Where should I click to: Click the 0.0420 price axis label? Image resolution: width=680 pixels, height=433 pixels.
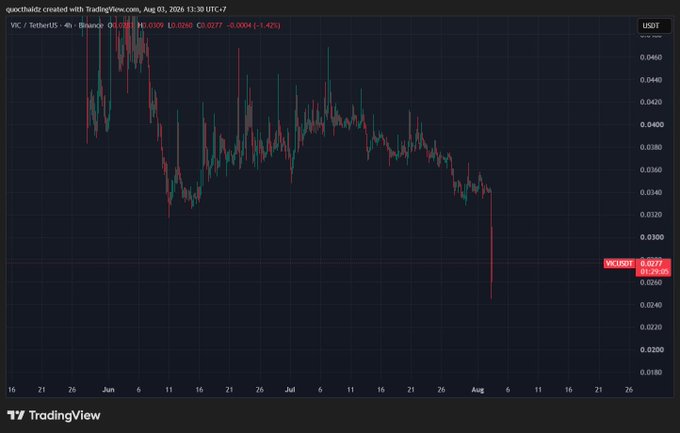tap(651, 102)
